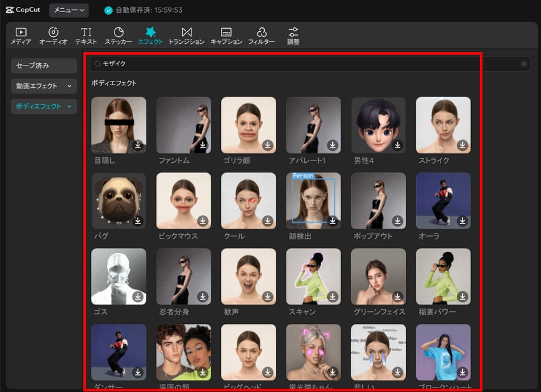Image resolution: width=541 pixels, height=392 pixels.
Task: Select the オーディオ audio tool
Action: coord(53,36)
